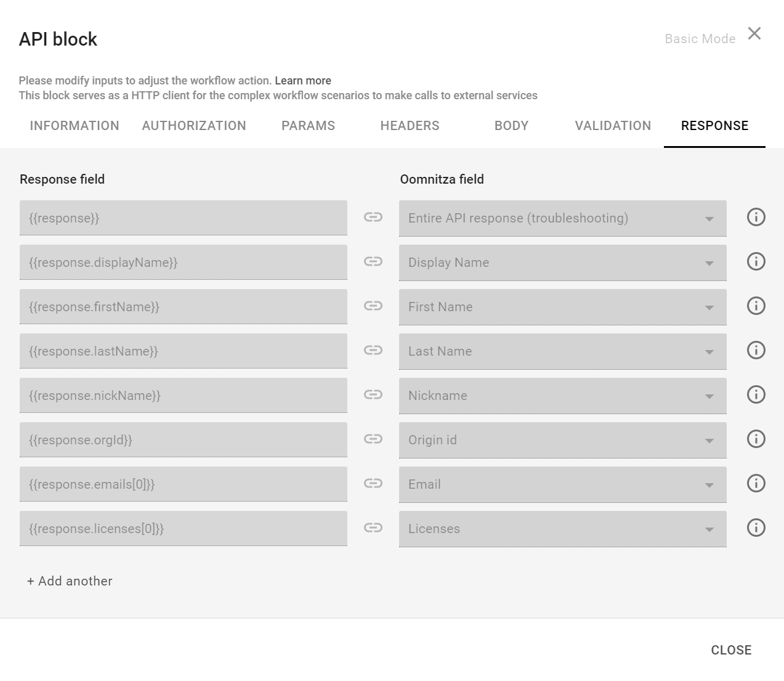Viewport: 784px width, 681px height.
Task: Click info icon beside Licenses field
Action: [x=756, y=528]
